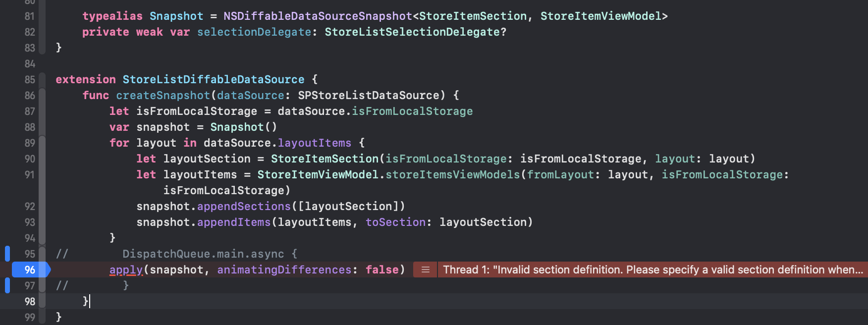The image size is (868, 325).
Task: Click the appendItems method call
Action: [234, 222]
